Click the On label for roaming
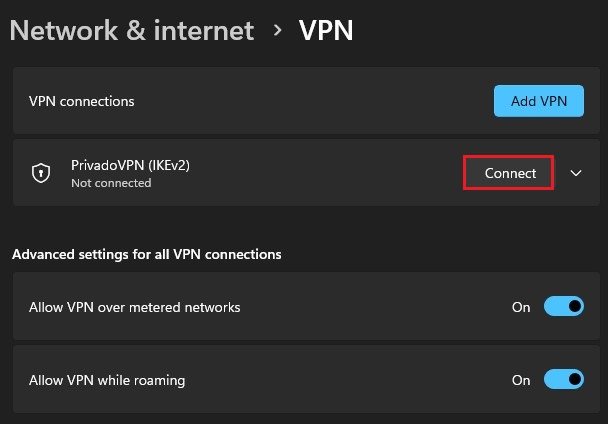The image size is (608, 424). click(x=521, y=380)
